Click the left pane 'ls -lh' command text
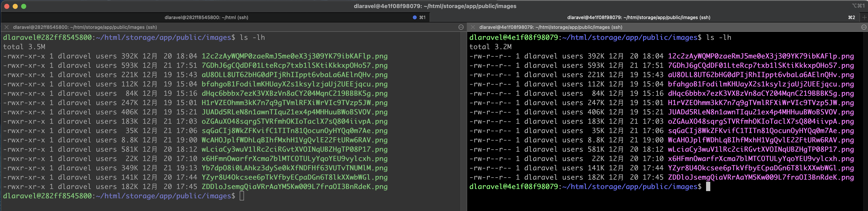Screen dimensions: 868x211 252,37
